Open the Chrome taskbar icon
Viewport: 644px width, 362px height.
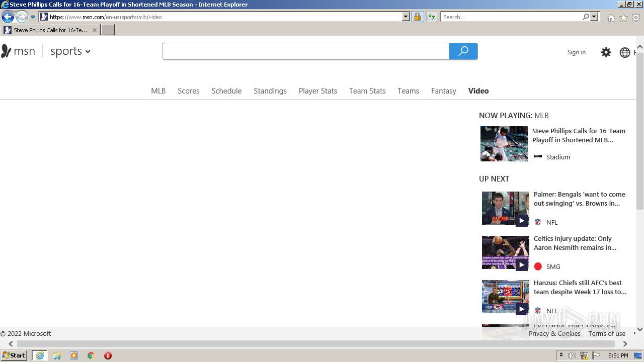point(91,355)
